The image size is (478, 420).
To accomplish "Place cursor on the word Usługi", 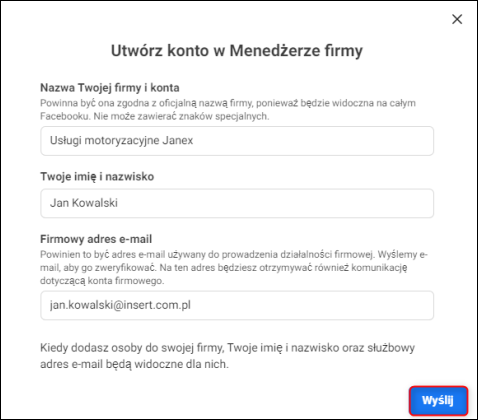I will pyautogui.click(x=66, y=141).
